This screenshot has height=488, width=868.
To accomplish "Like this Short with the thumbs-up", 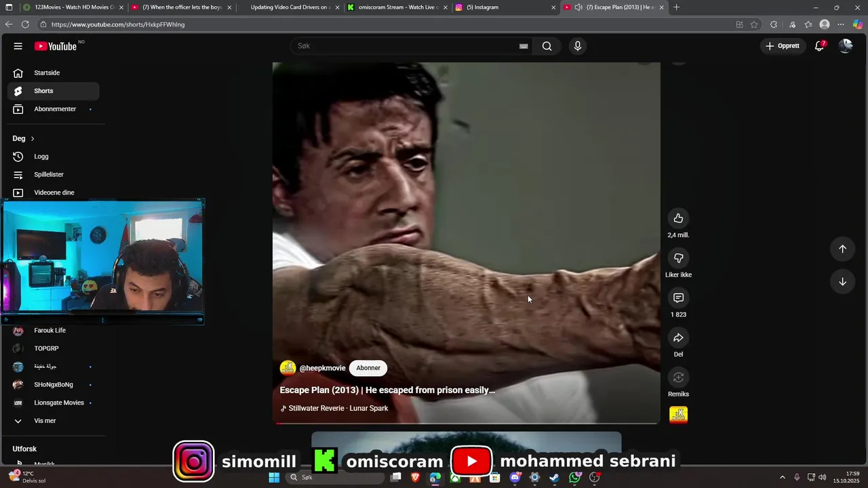I will [x=678, y=218].
